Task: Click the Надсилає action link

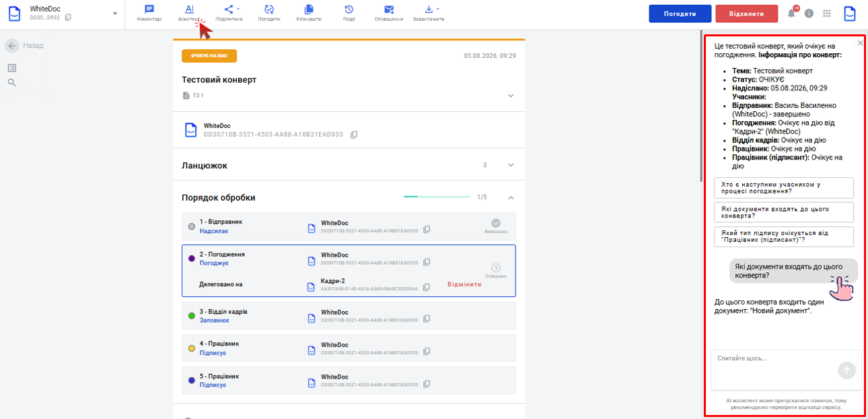Action: pos(214,231)
